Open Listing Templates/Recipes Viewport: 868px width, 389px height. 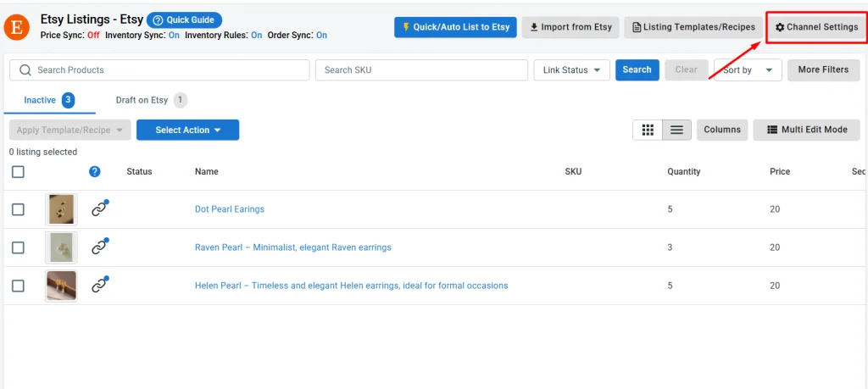click(x=693, y=27)
